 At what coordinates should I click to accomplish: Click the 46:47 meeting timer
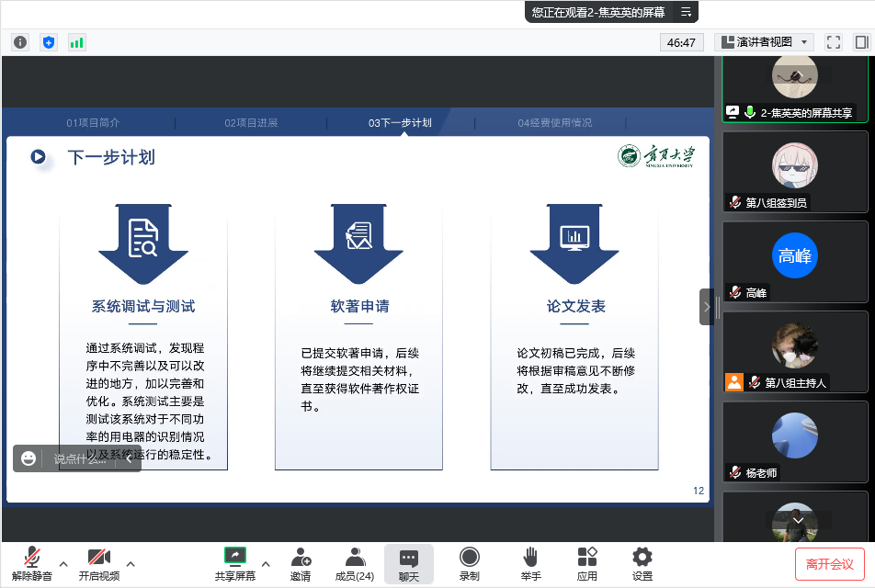(681, 42)
